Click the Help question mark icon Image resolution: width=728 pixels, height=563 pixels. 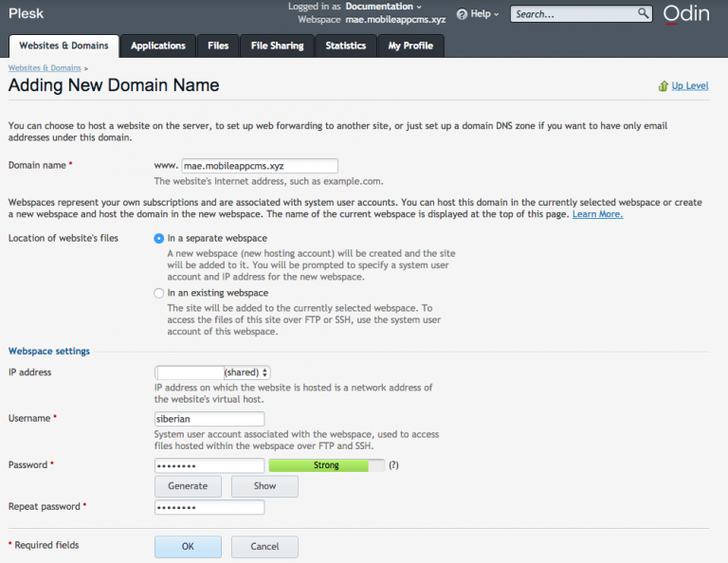[x=462, y=14]
